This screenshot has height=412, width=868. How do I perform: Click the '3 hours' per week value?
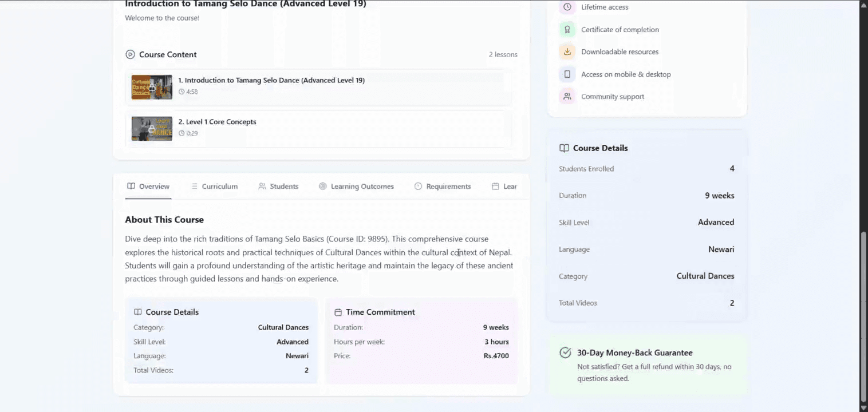[x=496, y=342]
